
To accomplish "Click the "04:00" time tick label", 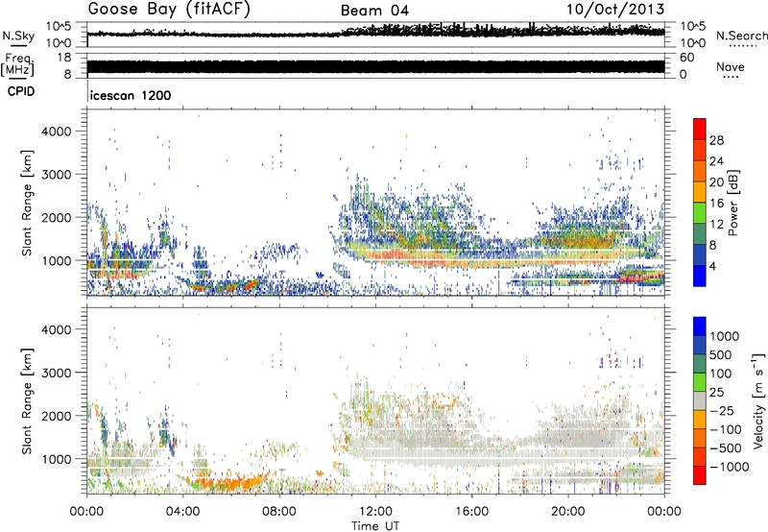I will click(182, 512).
